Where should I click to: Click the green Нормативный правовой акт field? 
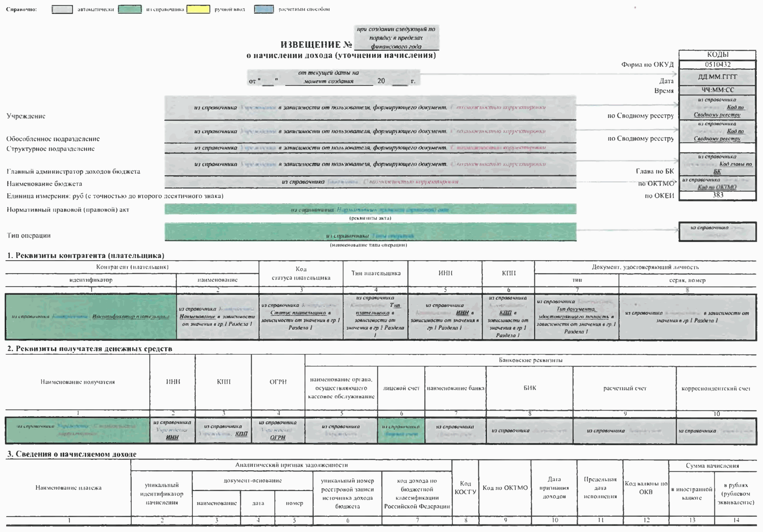pyautogui.click(x=370, y=209)
